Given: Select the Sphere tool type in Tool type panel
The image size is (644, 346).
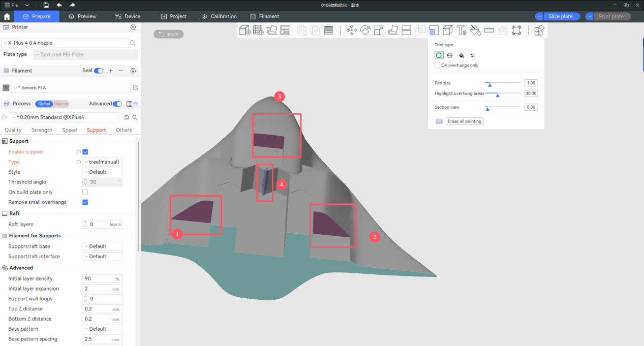Looking at the screenshot, I should (x=449, y=55).
